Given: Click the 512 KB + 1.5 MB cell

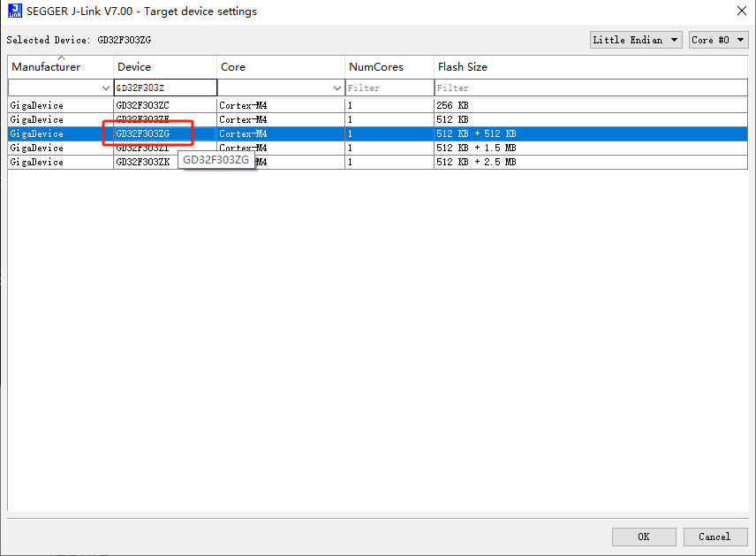Looking at the screenshot, I should (591, 148).
